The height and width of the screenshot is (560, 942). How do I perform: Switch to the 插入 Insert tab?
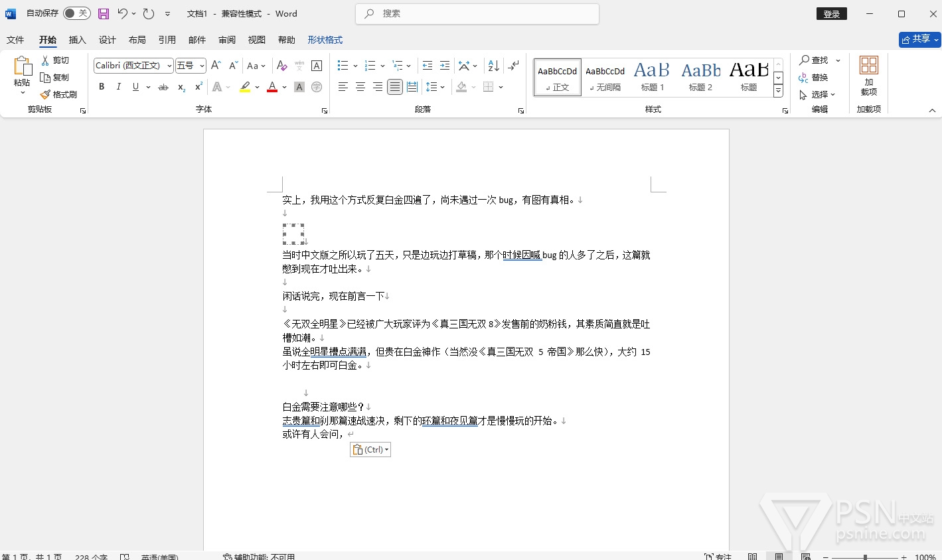(78, 40)
